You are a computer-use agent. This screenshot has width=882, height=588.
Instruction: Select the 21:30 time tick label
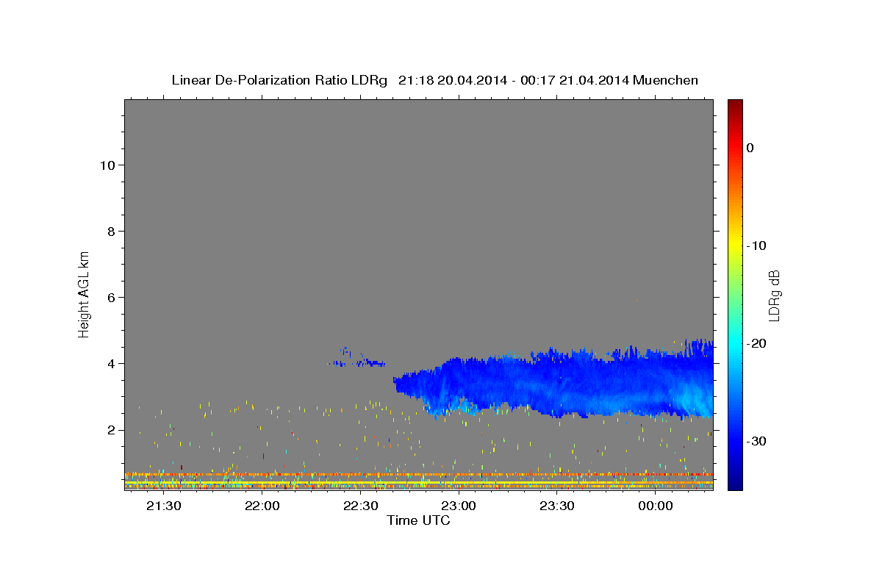coord(163,506)
